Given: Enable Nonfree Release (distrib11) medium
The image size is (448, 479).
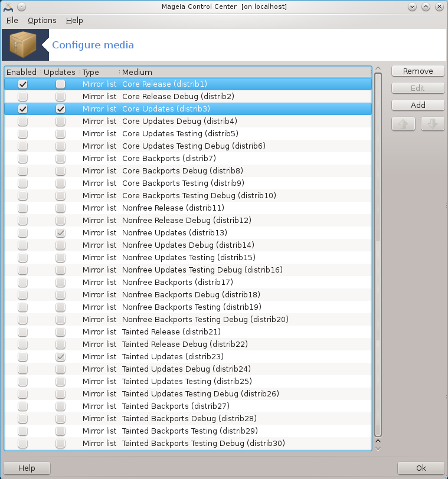Looking at the screenshot, I should [22, 208].
